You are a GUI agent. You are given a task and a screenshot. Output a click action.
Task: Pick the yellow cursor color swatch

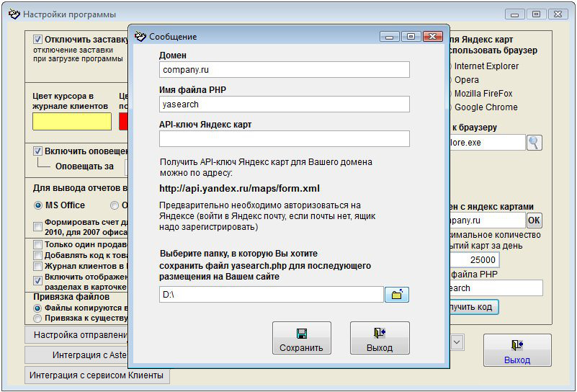click(x=72, y=122)
